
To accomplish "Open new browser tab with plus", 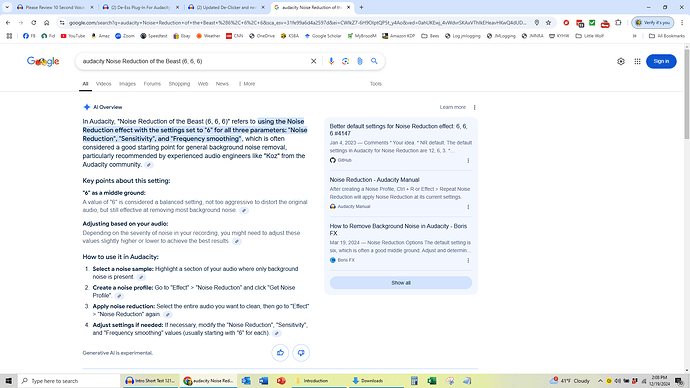I will (x=361, y=7).
